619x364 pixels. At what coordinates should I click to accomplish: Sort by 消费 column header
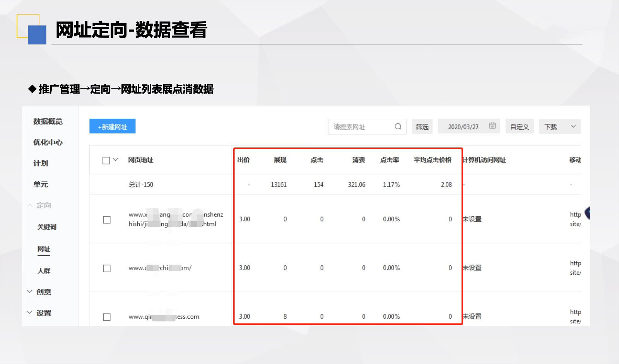click(359, 160)
